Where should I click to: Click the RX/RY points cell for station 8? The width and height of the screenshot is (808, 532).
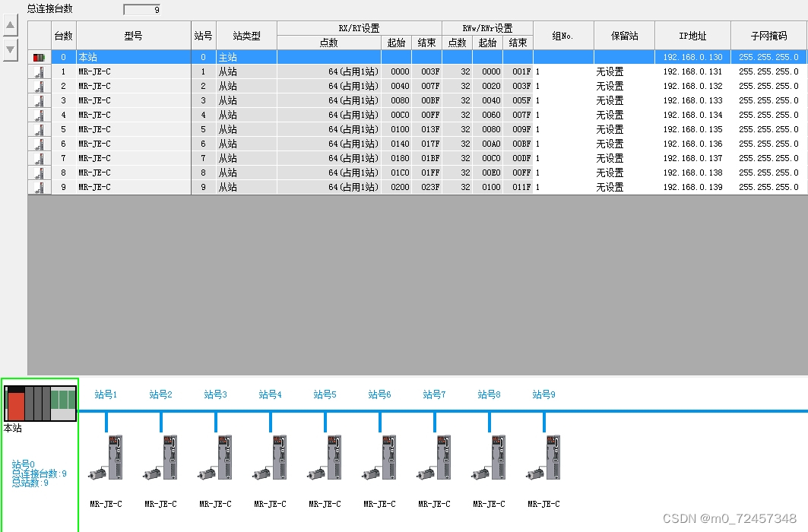click(329, 173)
